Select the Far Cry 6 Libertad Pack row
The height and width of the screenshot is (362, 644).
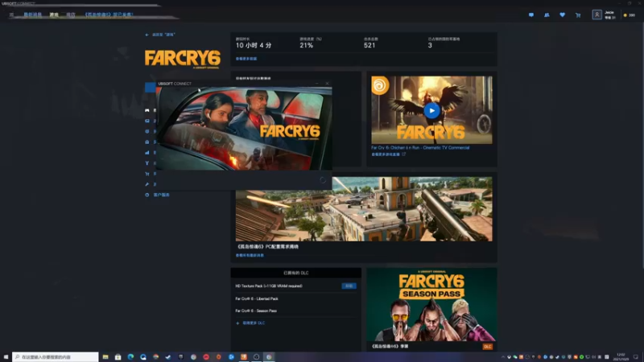[295, 298]
